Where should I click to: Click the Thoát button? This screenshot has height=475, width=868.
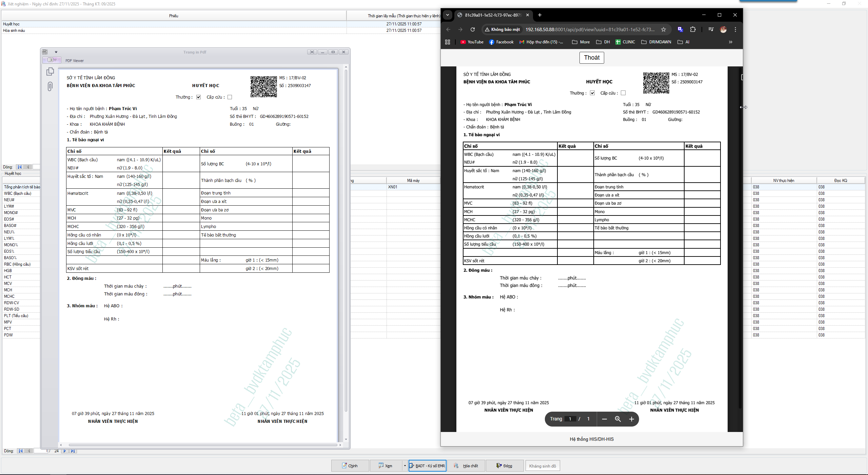tap(592, 58)
